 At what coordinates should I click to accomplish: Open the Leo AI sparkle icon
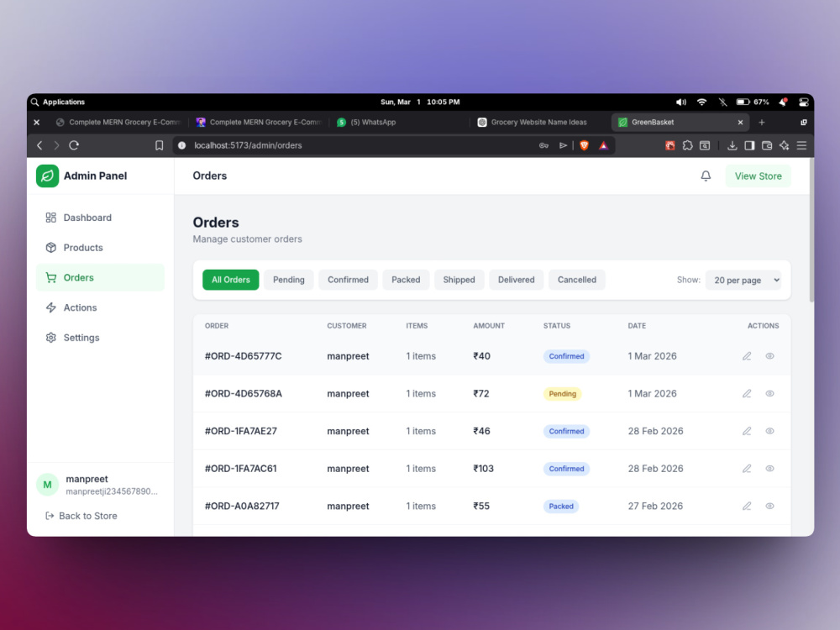(x=784, y=145)
